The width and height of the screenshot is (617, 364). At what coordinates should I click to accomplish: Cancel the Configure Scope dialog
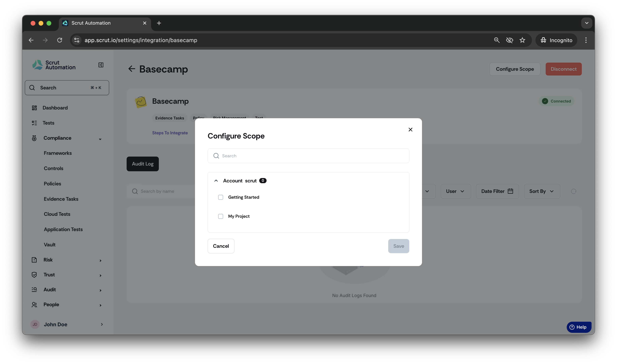point(221,246)
